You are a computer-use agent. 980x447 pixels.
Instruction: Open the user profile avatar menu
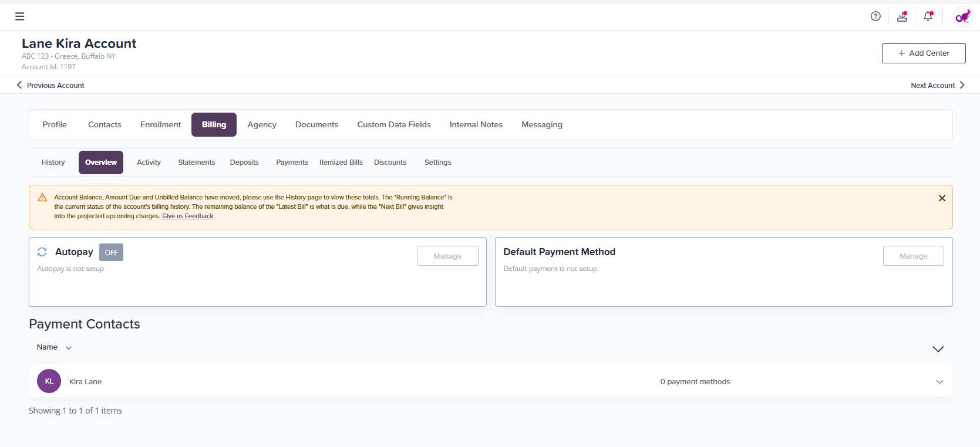pos(963,16)
